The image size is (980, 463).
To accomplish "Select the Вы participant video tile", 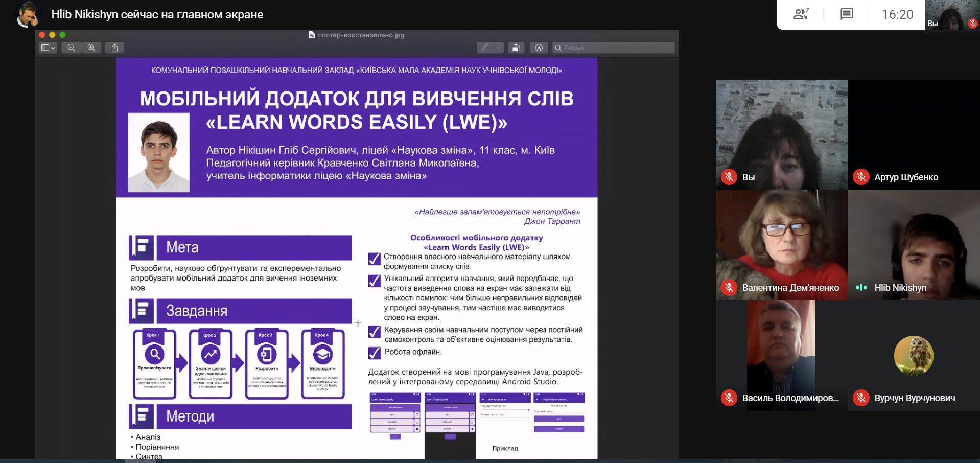I will pyautogui.click(x=782, y=135).
